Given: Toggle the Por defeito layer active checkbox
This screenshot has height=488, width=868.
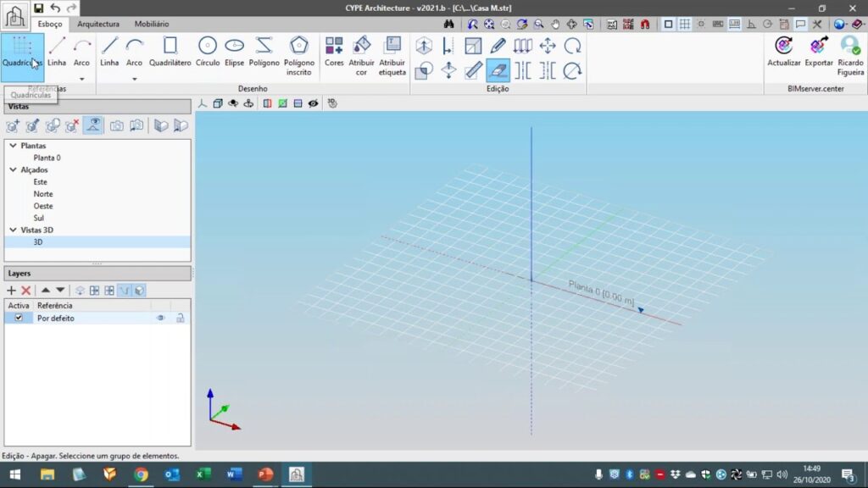Looking at the screenshot, I should [19, 318].
